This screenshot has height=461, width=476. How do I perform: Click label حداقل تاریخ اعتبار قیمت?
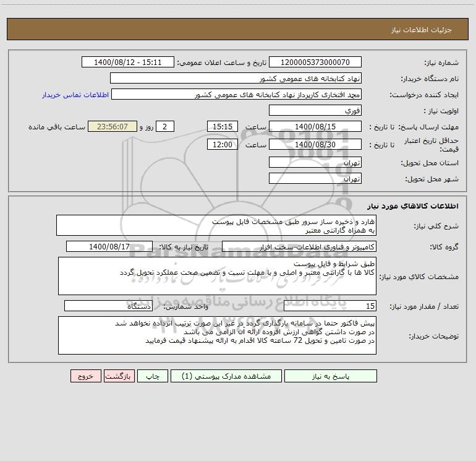pos(431,145)
